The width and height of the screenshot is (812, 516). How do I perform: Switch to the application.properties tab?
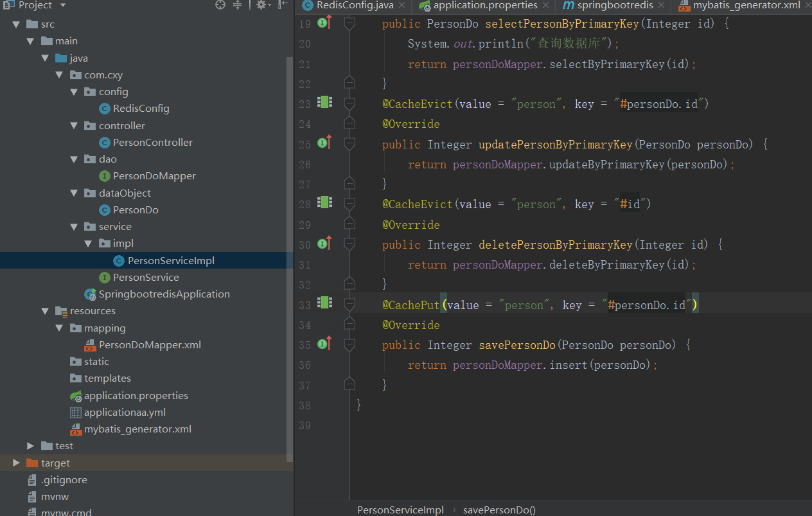pos(485,5)
